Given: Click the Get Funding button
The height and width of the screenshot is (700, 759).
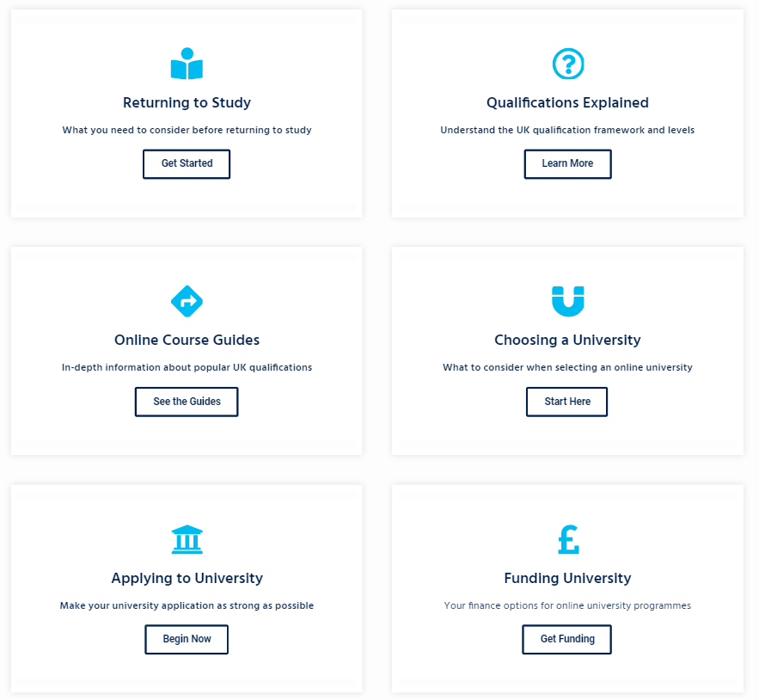Looking at the screenshot, I should pyautogui.click(x=566, y=640).
